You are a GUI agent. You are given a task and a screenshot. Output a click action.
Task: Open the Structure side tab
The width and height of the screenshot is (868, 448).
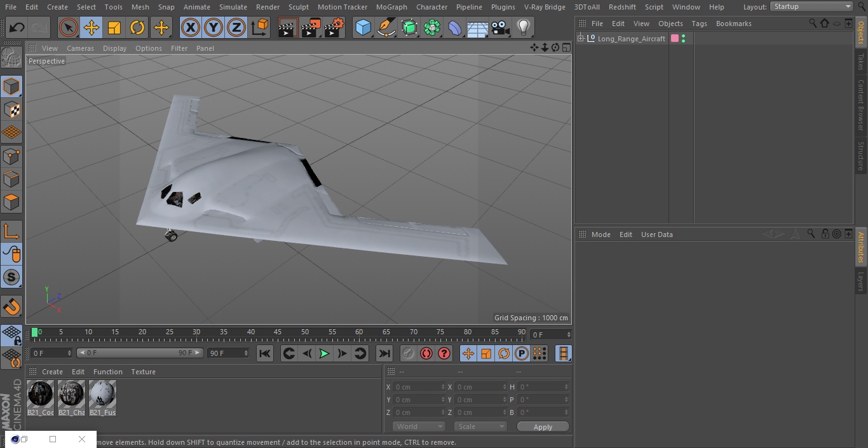pyautogui.click(x=861, y=156)
